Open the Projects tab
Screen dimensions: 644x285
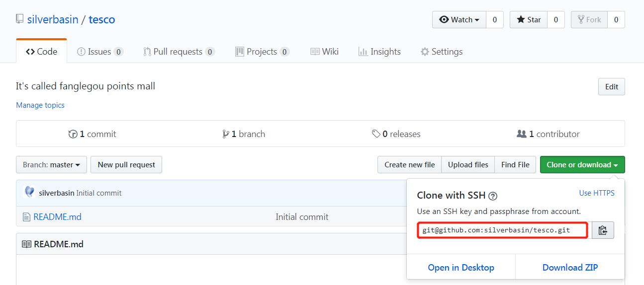262,52
